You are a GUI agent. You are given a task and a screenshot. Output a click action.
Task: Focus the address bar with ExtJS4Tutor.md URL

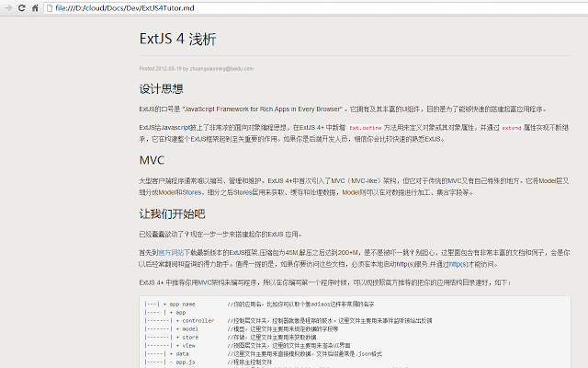coord(315,8)
